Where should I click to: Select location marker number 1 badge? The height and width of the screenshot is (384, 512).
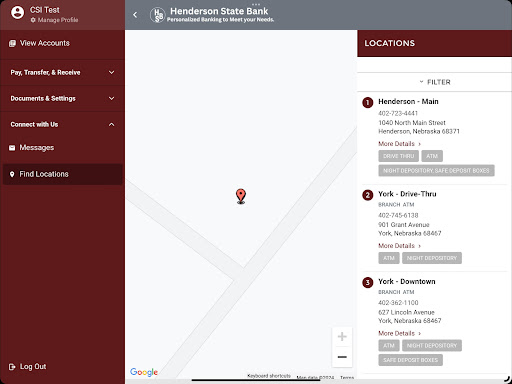(368, 102)
